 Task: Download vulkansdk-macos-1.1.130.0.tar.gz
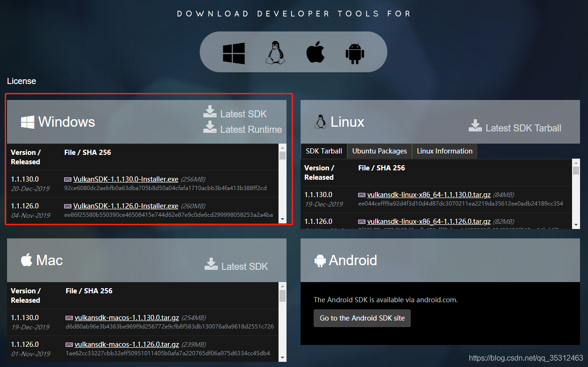(x=127, y=318)
